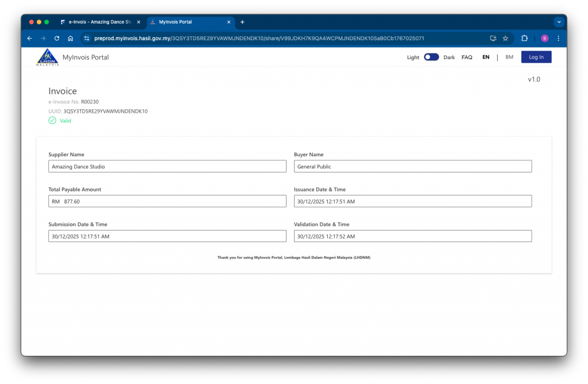This screenshot has width=588, height=384.
Task: View site information icon in address bar
Action: (x=87, y=39)
